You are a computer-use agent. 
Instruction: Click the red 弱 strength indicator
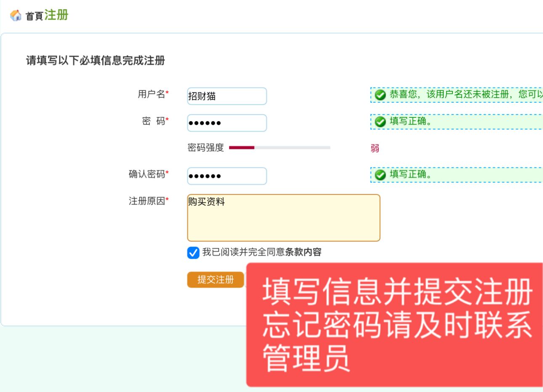[x=375, y=148]
